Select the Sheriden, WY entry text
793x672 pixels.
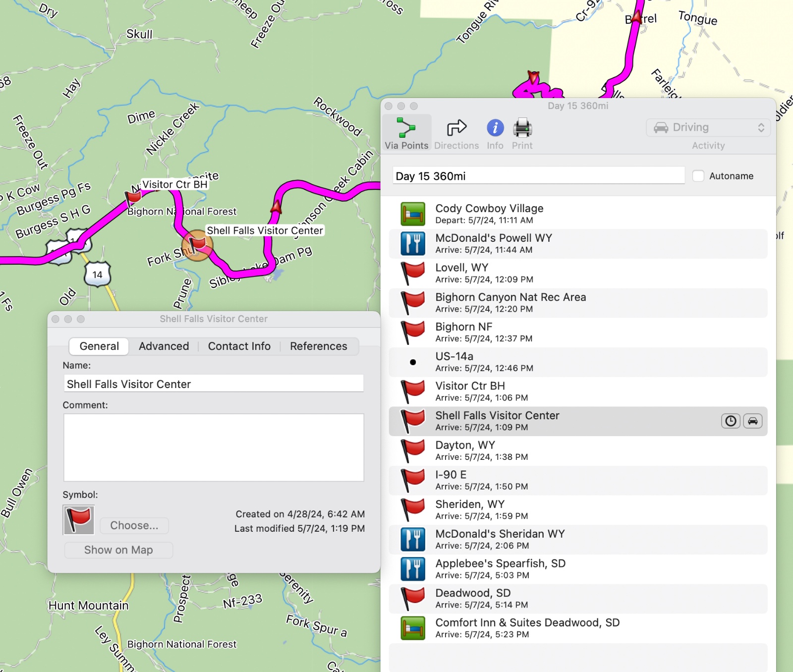(x=470, y=504)
